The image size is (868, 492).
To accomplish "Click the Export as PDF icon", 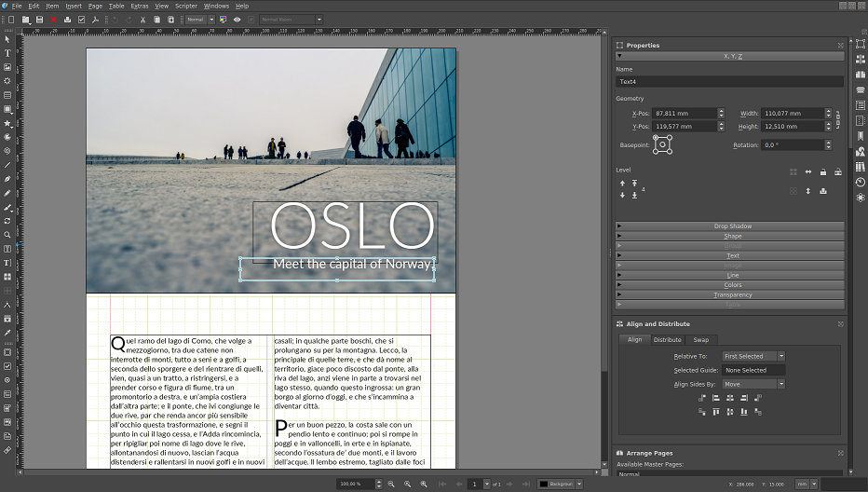I will [95, 20].
